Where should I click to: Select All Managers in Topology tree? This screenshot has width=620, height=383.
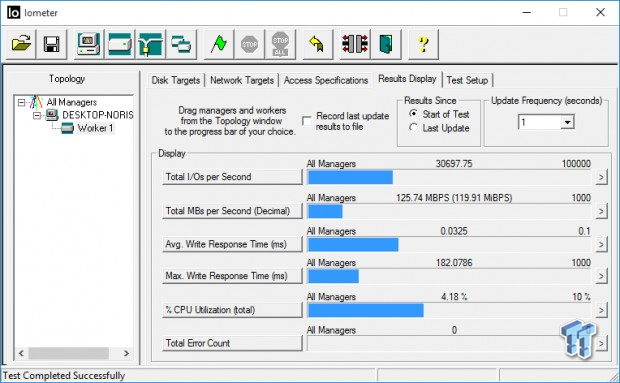tap(72, 102)
